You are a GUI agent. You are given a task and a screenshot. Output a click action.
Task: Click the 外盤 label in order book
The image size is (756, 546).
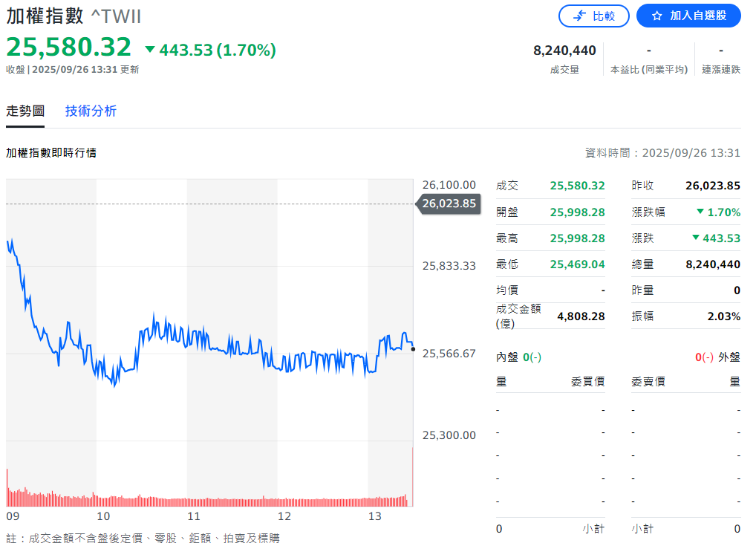click(729, 357)
